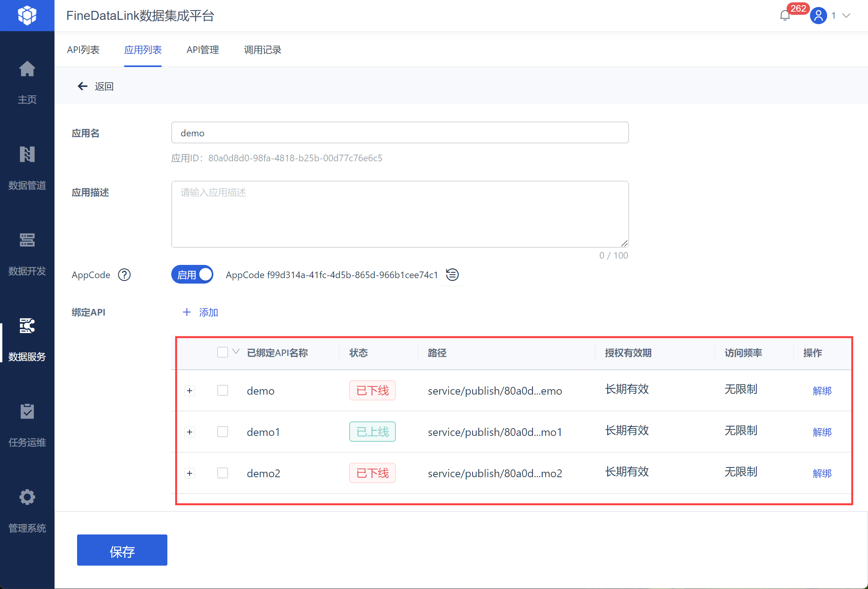868x589 pixels.
Task: Check the demo2 row checkbox
Action: [x=223, y=473]
